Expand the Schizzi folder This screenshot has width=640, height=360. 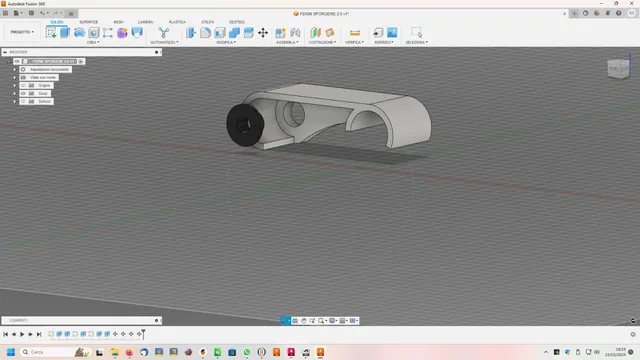click(x=15, y=101)
